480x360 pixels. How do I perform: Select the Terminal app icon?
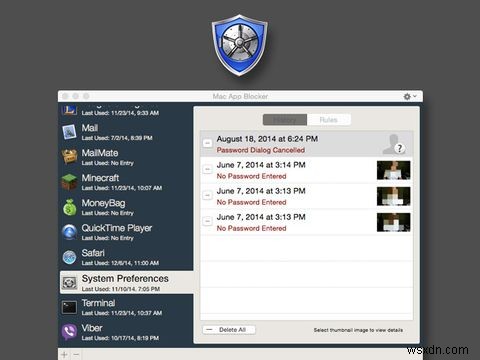[69, 307]
